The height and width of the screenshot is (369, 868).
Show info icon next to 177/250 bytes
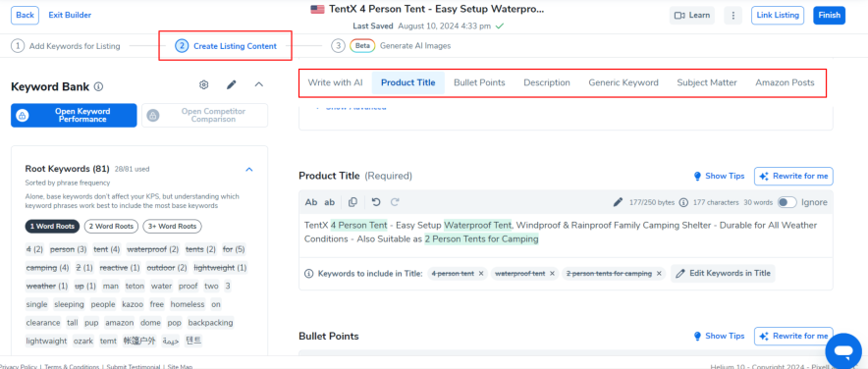pos(683,202)
